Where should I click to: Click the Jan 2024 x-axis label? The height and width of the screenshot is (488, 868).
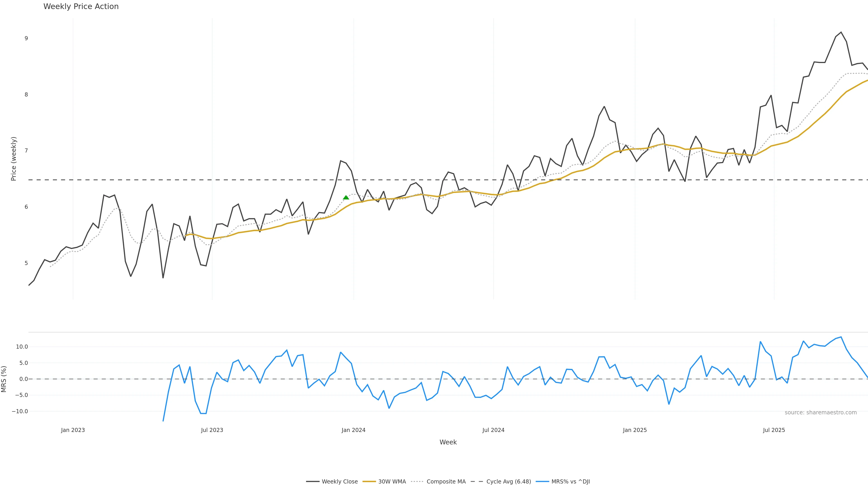point(353,430)
